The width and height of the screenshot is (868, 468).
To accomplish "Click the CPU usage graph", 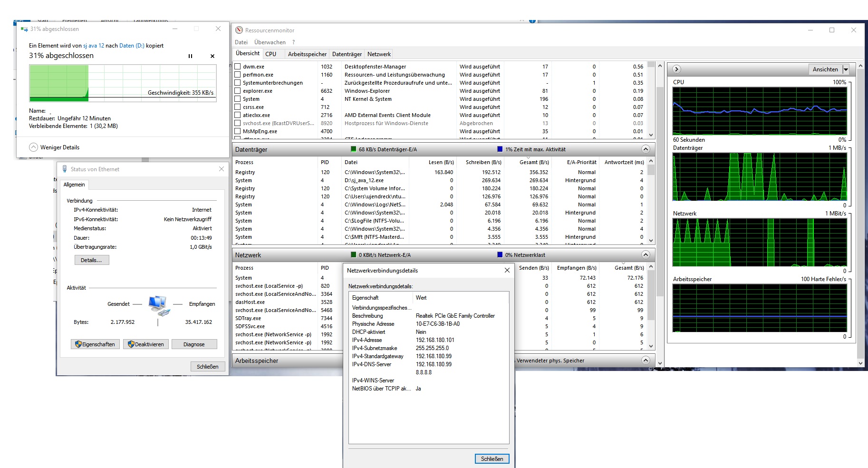I will tap(760, 111).
